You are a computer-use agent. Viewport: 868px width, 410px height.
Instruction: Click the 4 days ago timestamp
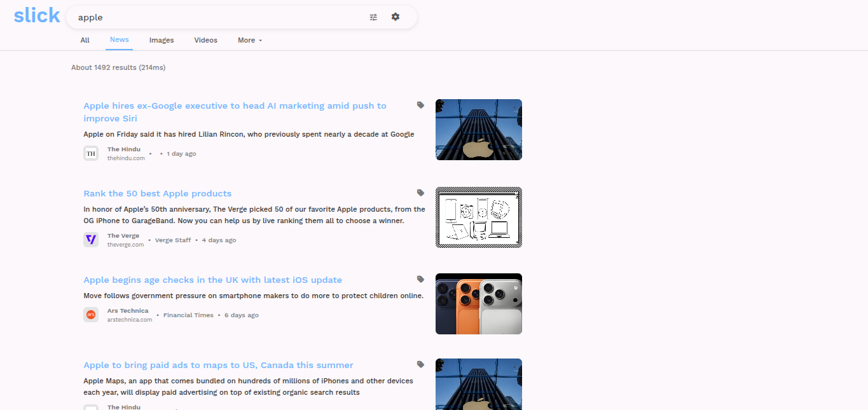[x=219, y=240]
